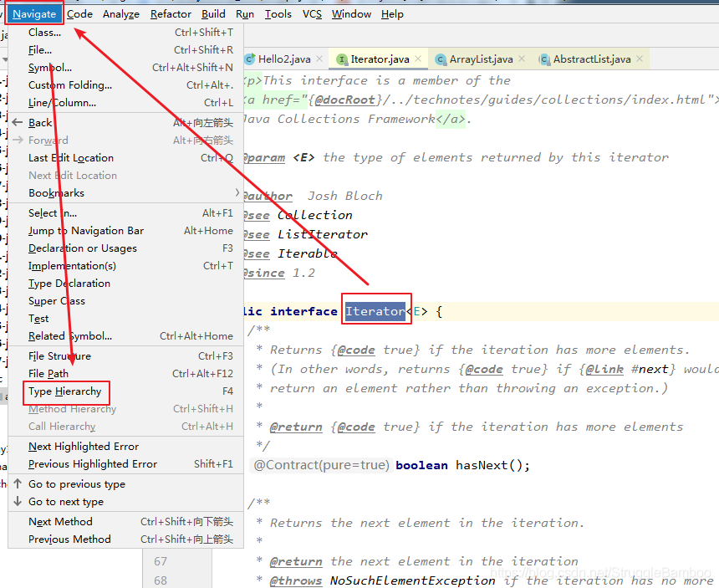The height and width of the screenshot is (588, 719).
Task: Close the ArrayList.java tab
Action: [x=522, y=59]
